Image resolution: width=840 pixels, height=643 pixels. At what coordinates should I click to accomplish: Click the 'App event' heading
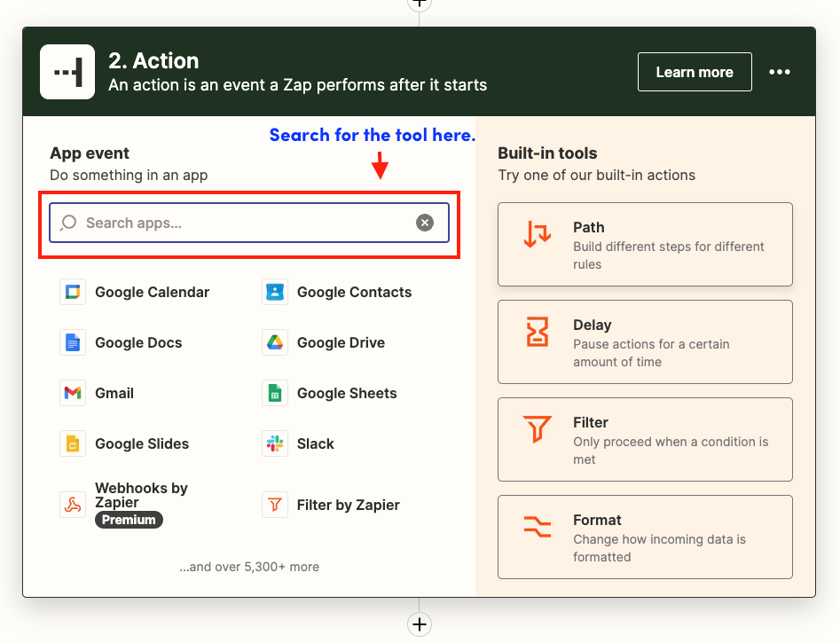90,153
